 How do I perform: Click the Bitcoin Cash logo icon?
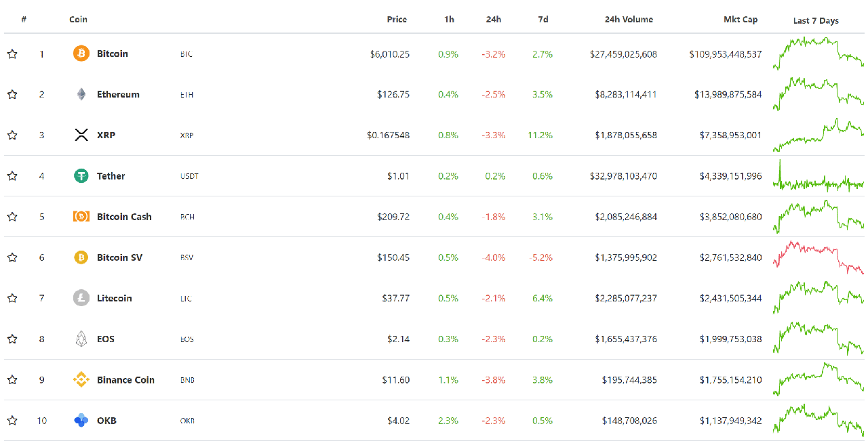[x=81, y=217]
